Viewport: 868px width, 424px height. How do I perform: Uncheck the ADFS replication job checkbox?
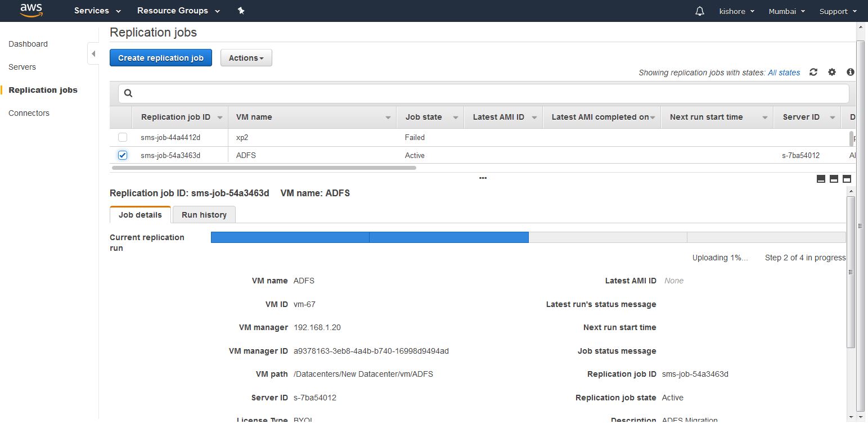(x=123, y=155)
